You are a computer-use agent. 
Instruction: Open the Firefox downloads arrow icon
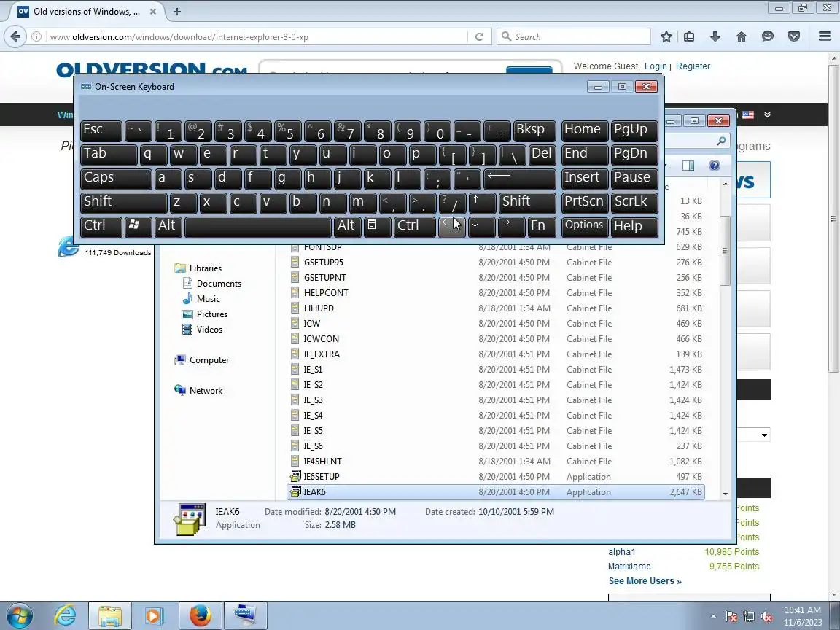click(715, 36)
